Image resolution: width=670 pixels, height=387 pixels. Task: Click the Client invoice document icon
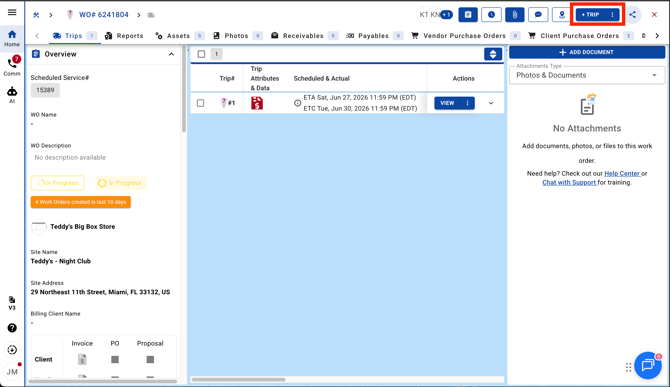[x=82, y=360]
